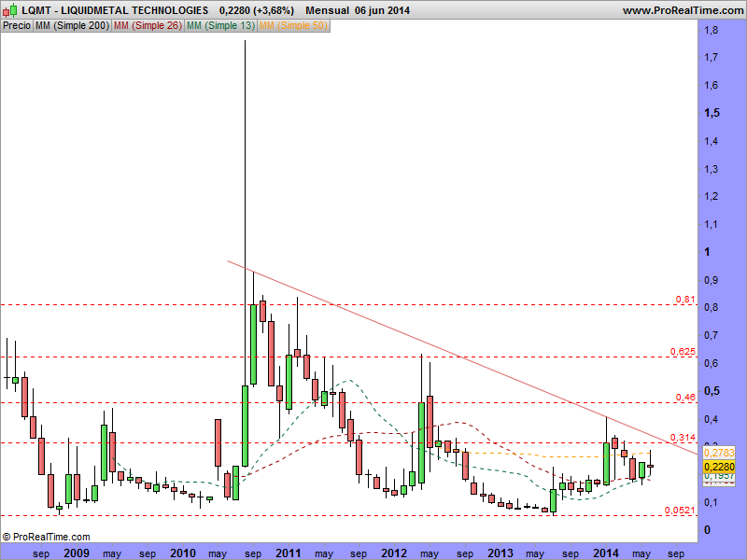Click the 0,6 price axis label
The image size is (747, 560).
(712, 363)
